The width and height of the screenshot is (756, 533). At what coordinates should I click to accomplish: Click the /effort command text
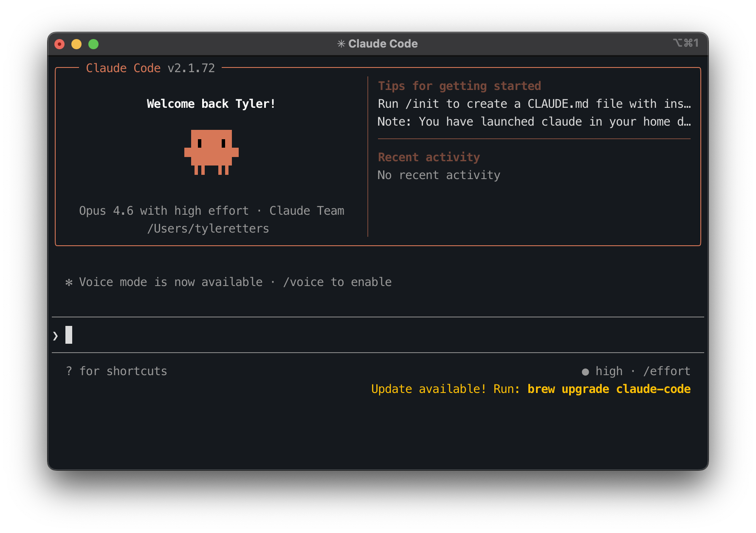(667, 371)
